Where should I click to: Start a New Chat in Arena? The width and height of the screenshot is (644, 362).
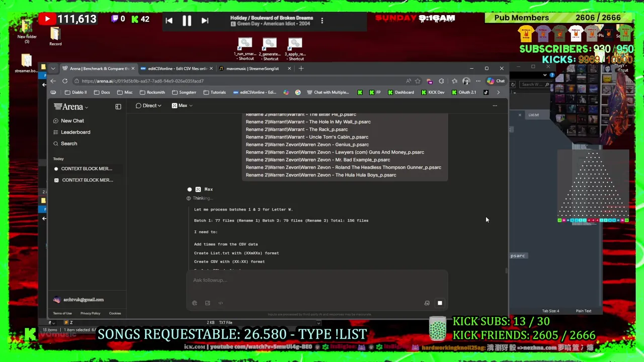tap(69, 121)
